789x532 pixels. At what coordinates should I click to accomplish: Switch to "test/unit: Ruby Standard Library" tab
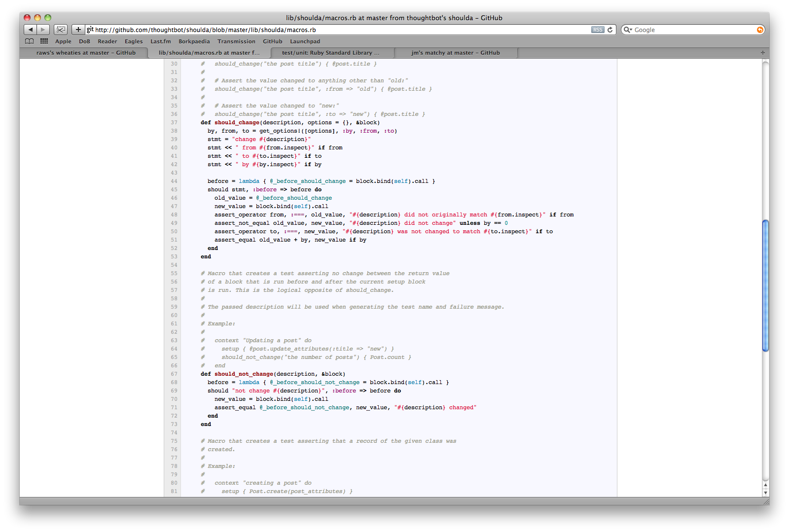point(330,53)
